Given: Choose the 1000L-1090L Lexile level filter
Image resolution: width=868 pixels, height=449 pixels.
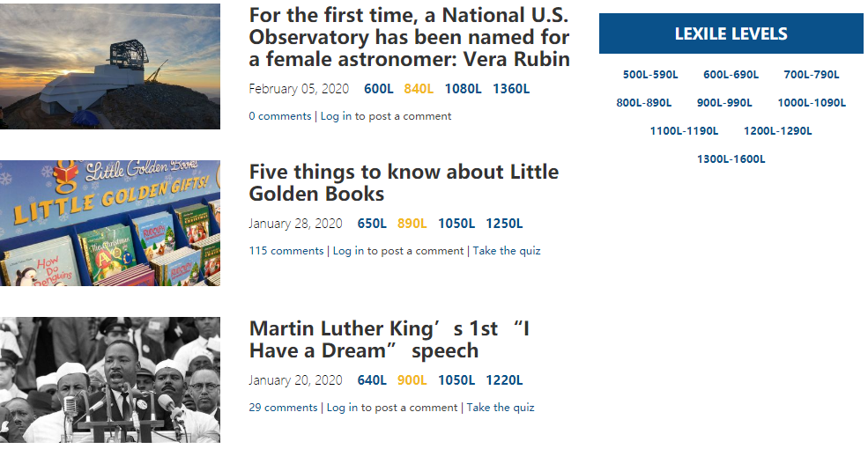Looking at the screenshot, I should pyautogui.click(x=812, y=103).
